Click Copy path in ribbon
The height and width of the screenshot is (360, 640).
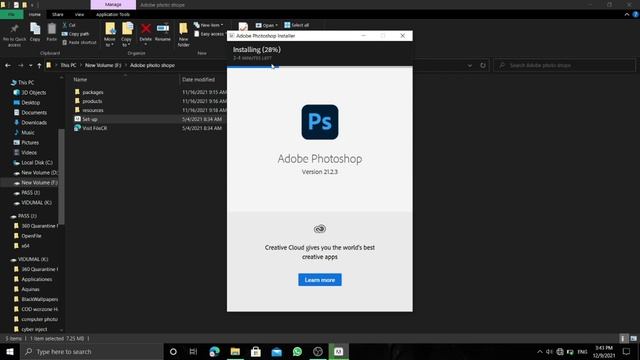(75, 34)
